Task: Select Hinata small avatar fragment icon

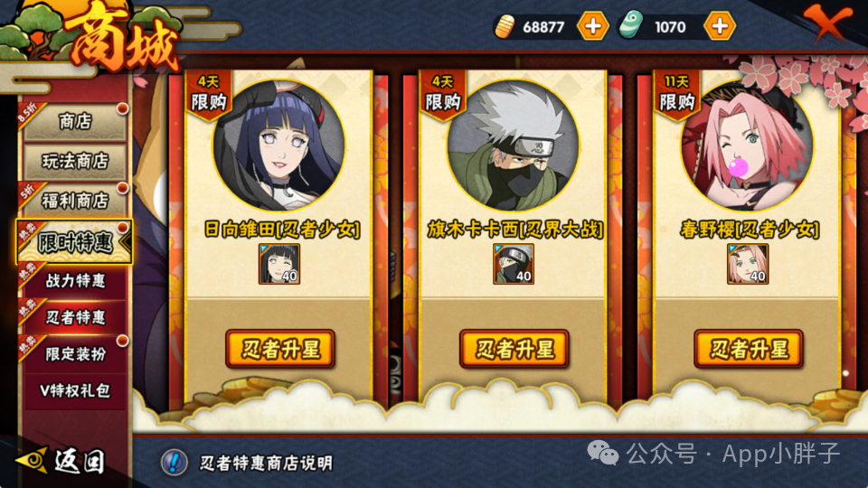Action: click(279, 264)
